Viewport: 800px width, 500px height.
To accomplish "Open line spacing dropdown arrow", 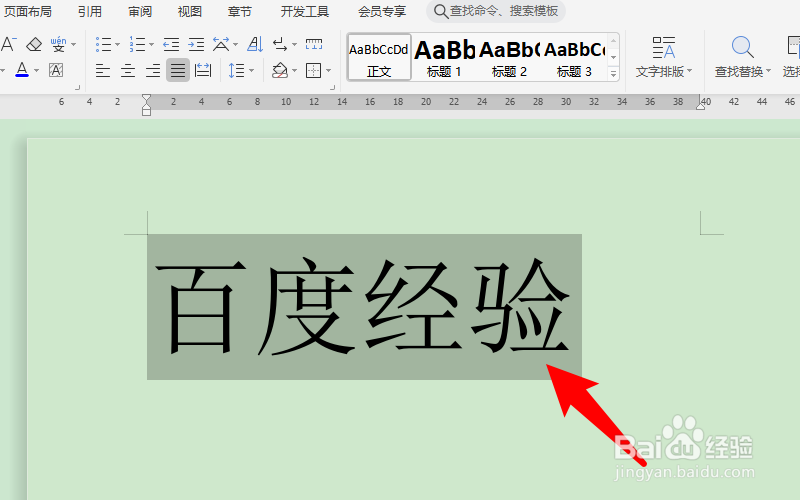I will click(x=252, y=70).
